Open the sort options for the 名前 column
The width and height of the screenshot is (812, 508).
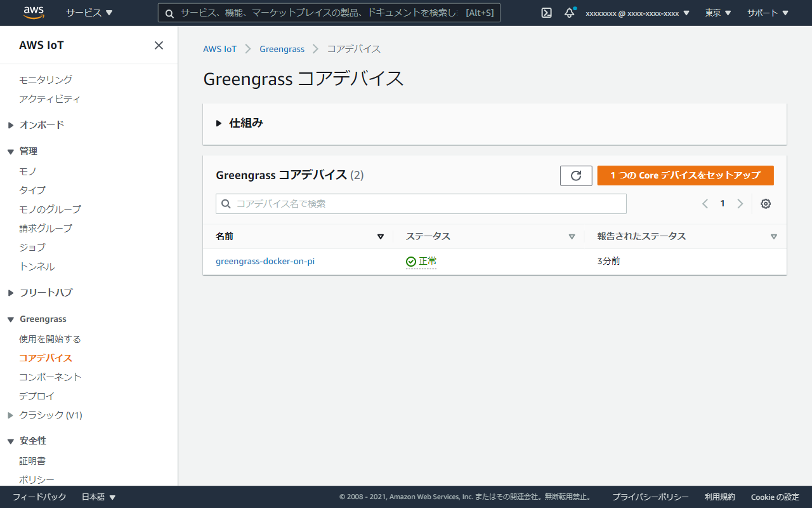click(x=381, y=236)
